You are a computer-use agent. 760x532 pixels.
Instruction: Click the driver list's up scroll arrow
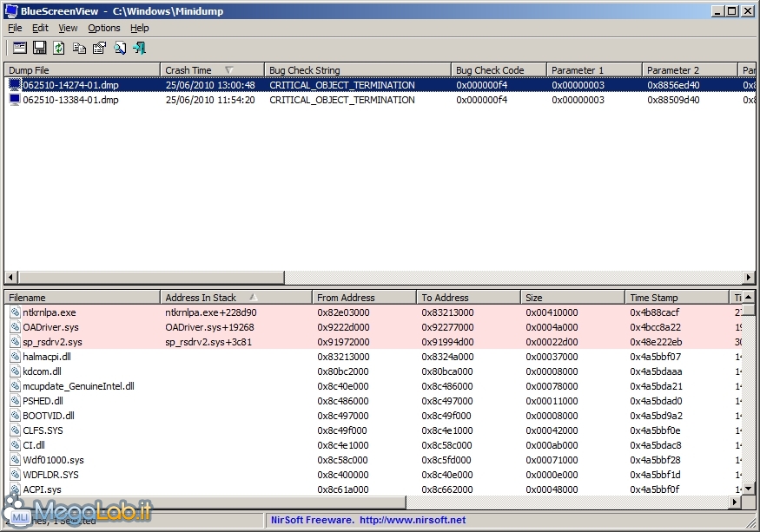[x=749, y=297]
